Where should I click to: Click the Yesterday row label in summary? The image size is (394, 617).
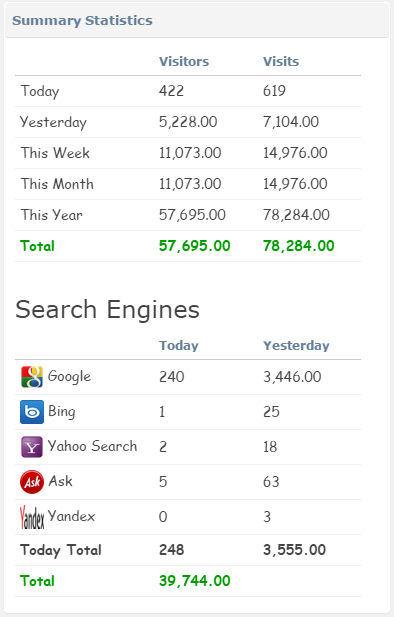pos(53,122)
